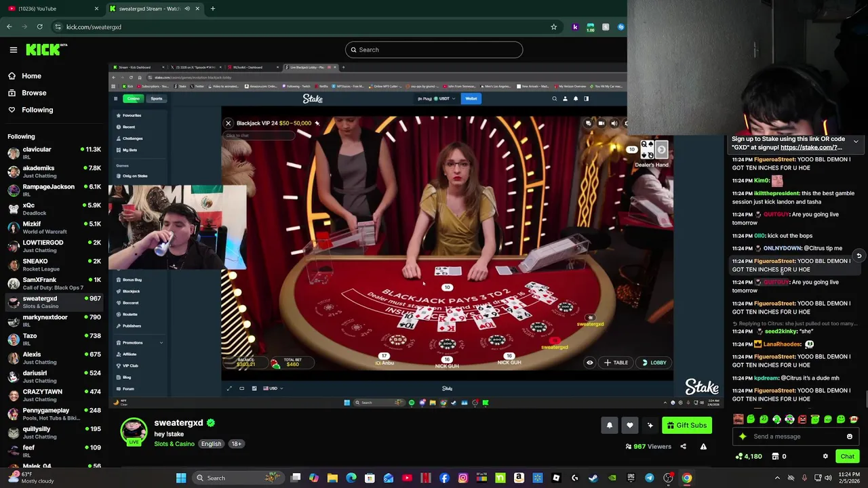Open Favourites in Stake sidebar
This screenshot has height=488, width=868.
130,115
